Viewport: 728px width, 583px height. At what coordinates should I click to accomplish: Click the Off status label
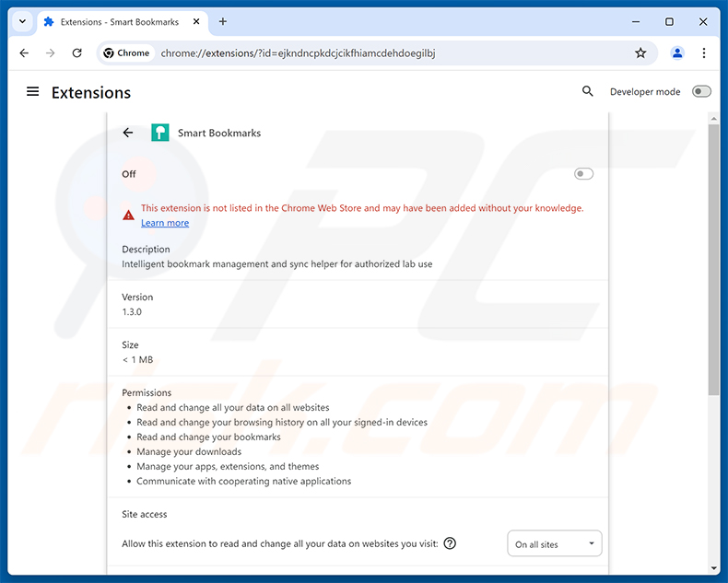tap(129, 174)
